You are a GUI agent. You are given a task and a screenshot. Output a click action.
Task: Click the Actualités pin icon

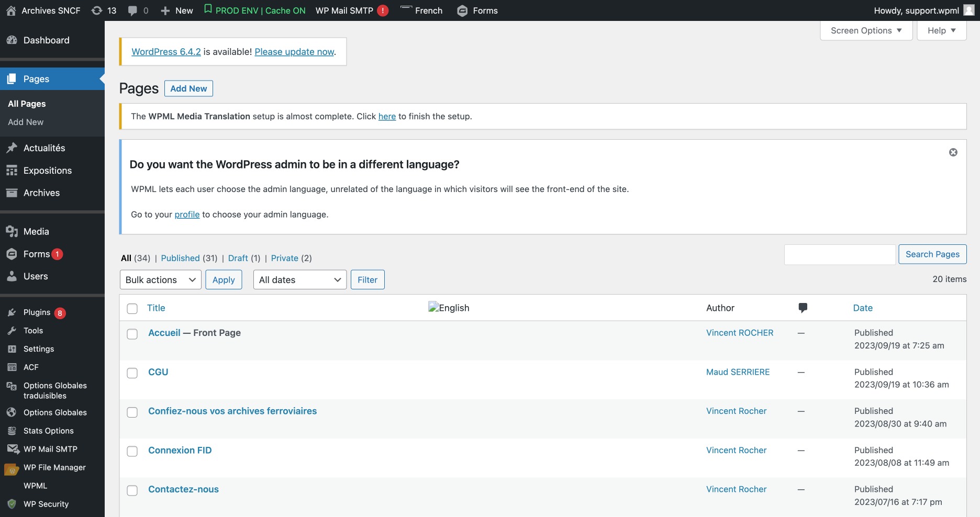coord(12,148)
